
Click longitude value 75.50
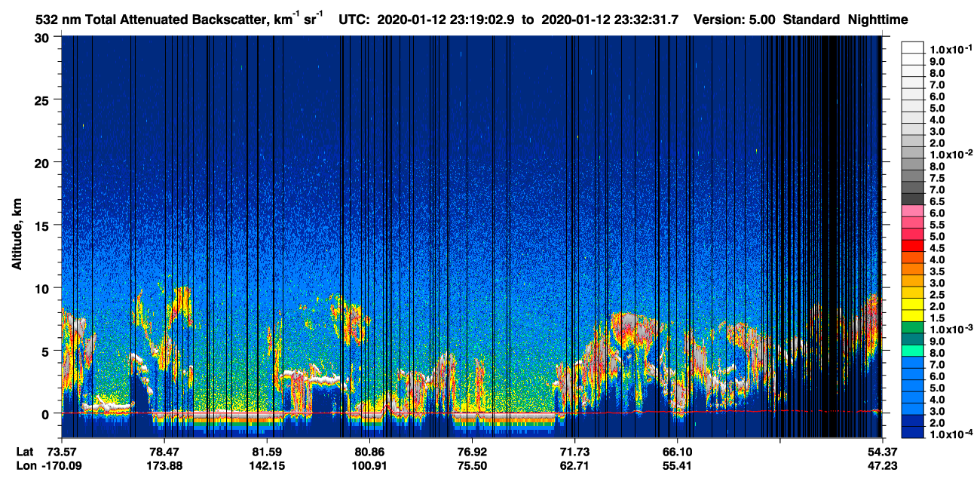tap(472, 465)
